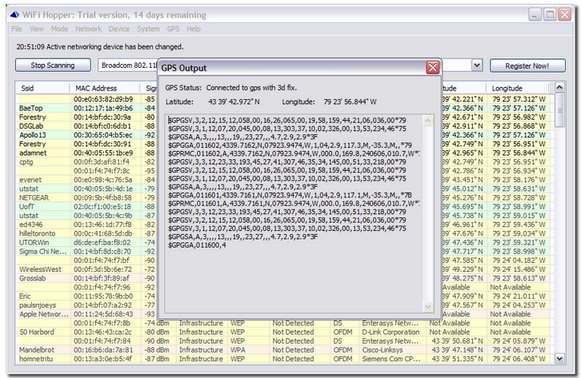Click GPS output scroll down arrow
This screenshot has height=378, width=581.
tap(428, 306)
